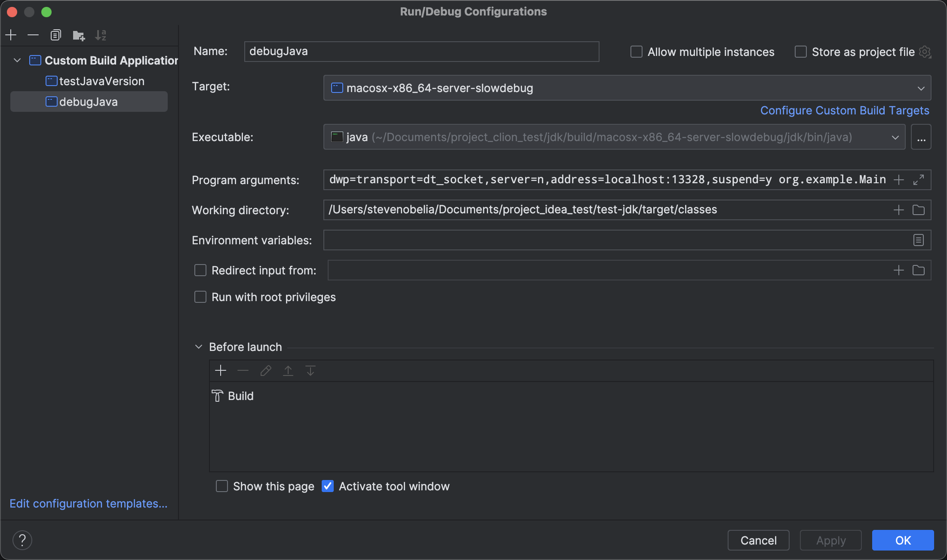Uncheck Activate tool window
Image resolution: width=947 pixels, height=560 pixels.
point(328,486)
